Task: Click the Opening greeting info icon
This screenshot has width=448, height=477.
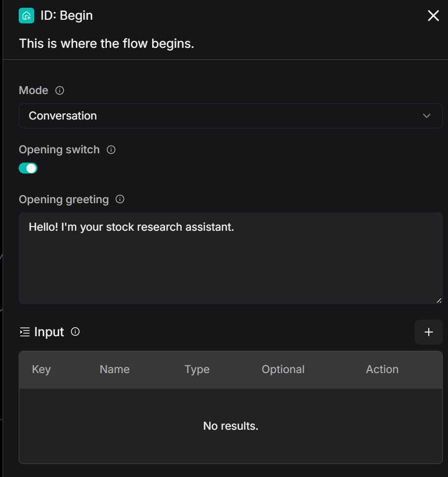Action: (x=120, y=199)
